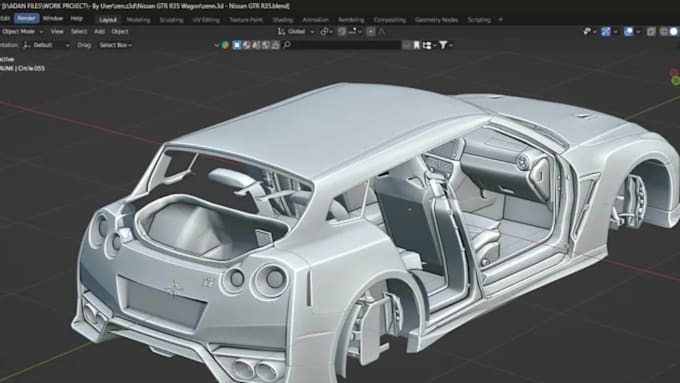The image size is (680, 383).
Task: Switch to the Geometry Nodes workspace tab
Action: pos(436,20)
